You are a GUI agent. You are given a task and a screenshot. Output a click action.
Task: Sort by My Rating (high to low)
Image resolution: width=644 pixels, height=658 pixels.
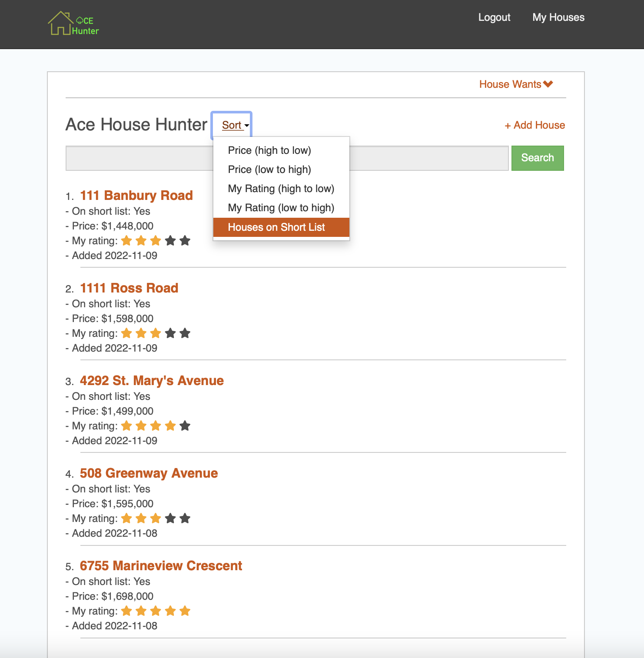click(x=281, y=189)
